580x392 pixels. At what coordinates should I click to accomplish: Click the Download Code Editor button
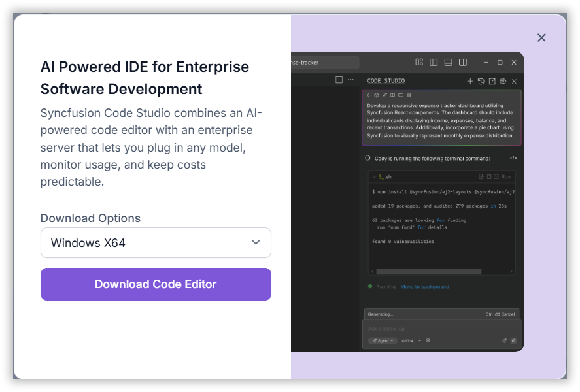click(x=156, y=284)
